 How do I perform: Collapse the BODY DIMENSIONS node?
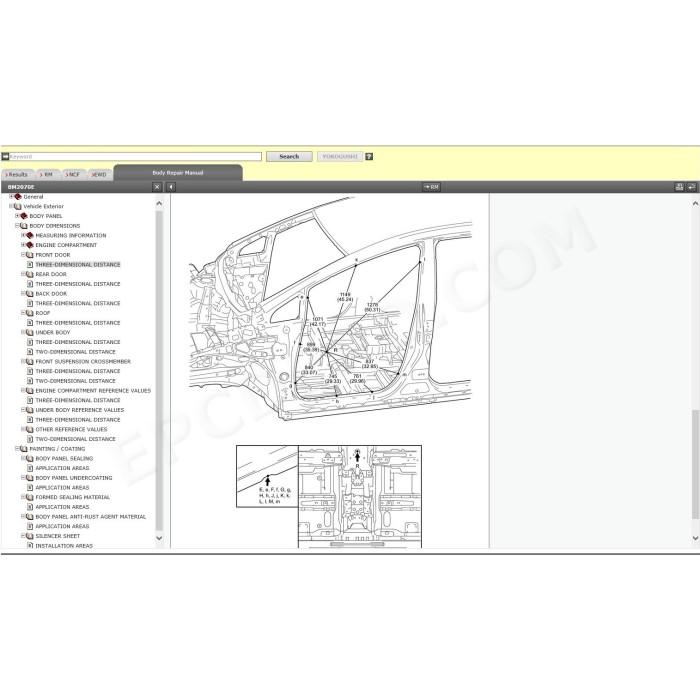point(17,225)
